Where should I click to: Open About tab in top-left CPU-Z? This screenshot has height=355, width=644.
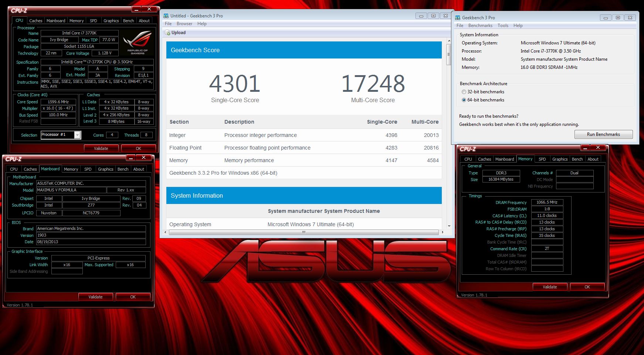[144, 21]
